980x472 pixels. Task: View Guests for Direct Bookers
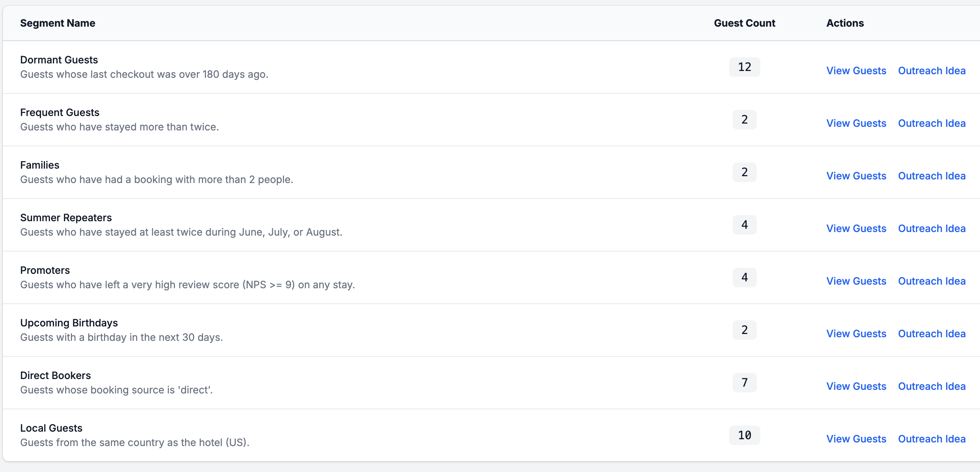click(x=856, y=386)
